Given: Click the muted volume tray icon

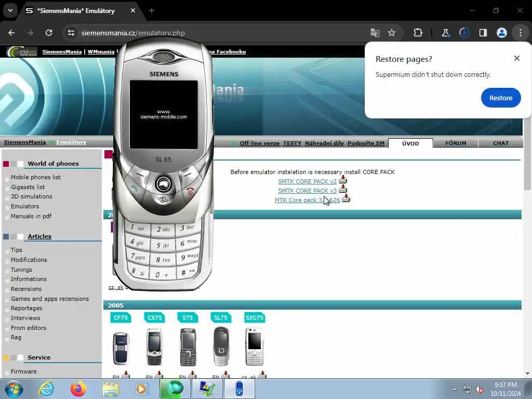Looking at the screenshot, I should (480, 390).
